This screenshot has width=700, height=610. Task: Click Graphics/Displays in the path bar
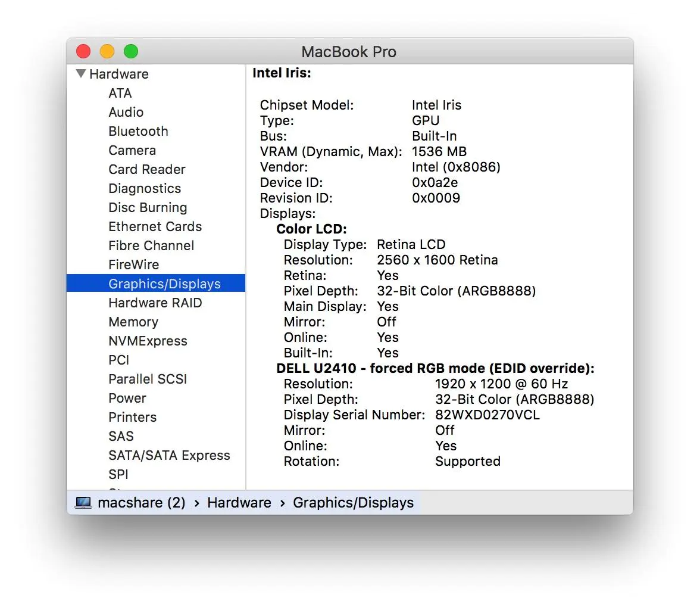click(x=353, y=503)
